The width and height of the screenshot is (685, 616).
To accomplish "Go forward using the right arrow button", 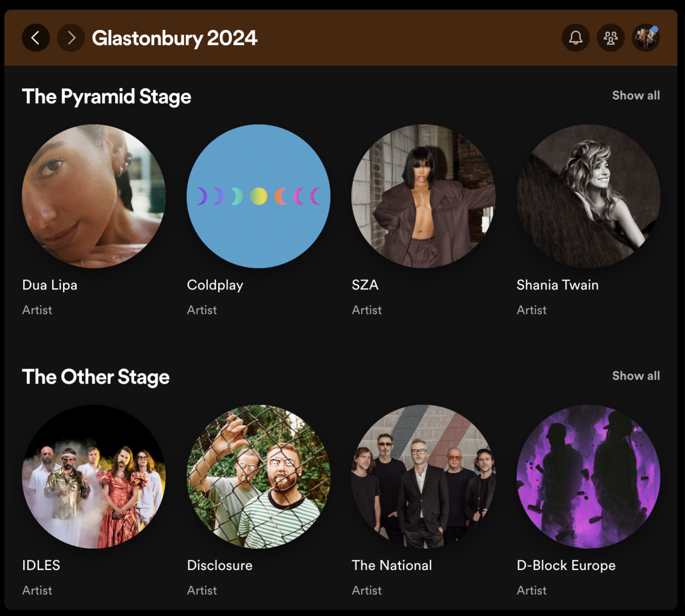I will (x=71, y=38).
